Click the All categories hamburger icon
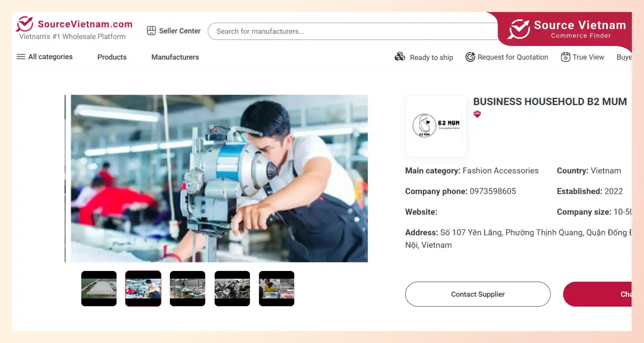Viewport: 644px width, 343px height. click(21, 57)
